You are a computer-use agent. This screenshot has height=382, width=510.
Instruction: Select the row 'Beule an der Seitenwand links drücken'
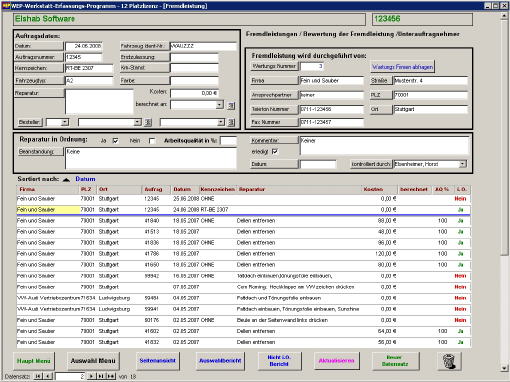(x=243, y=320)
